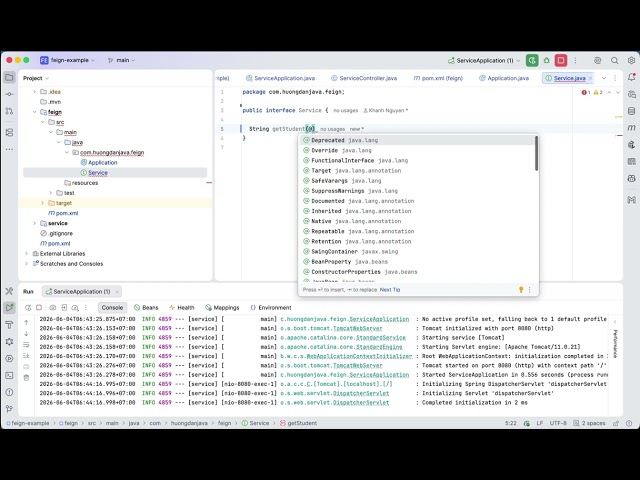Open Database tool window icon
The width and height of the screenshot is (640, 480).
pyautogui.click(x=631, y=111)
